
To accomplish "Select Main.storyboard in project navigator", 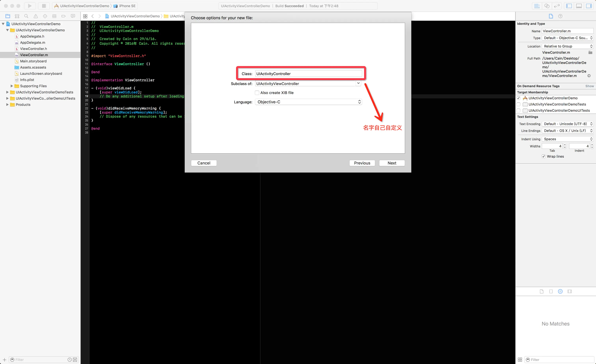I will click(x=33, y=61).
